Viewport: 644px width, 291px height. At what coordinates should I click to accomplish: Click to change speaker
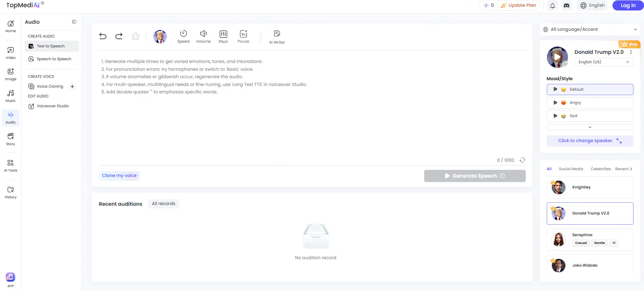[590, 141]
